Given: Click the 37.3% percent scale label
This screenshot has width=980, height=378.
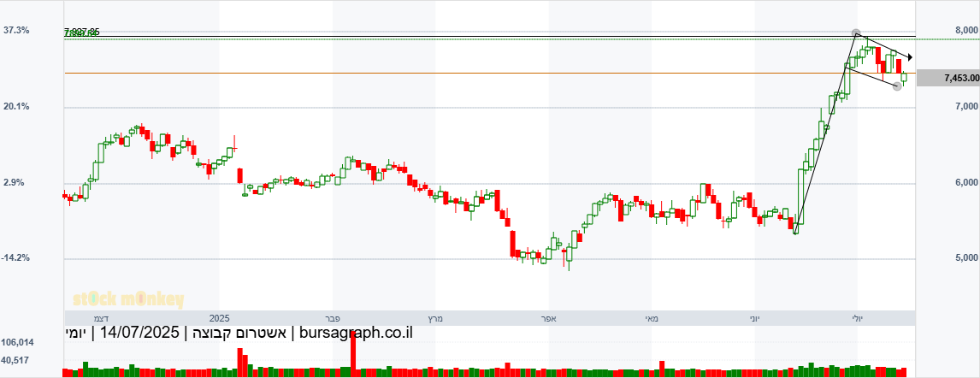Looking at the screenshot, I should coord(15,30).
